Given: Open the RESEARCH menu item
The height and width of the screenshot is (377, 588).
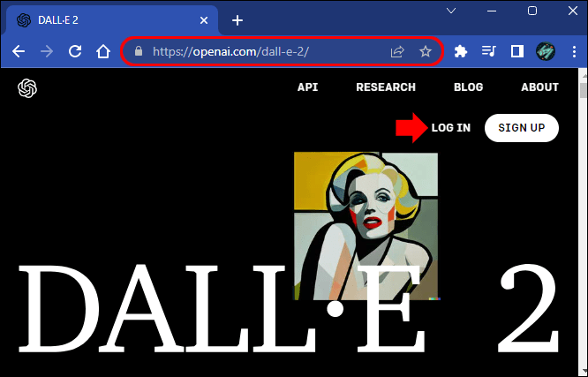Looking at the screenshot, I should (386, 87).
